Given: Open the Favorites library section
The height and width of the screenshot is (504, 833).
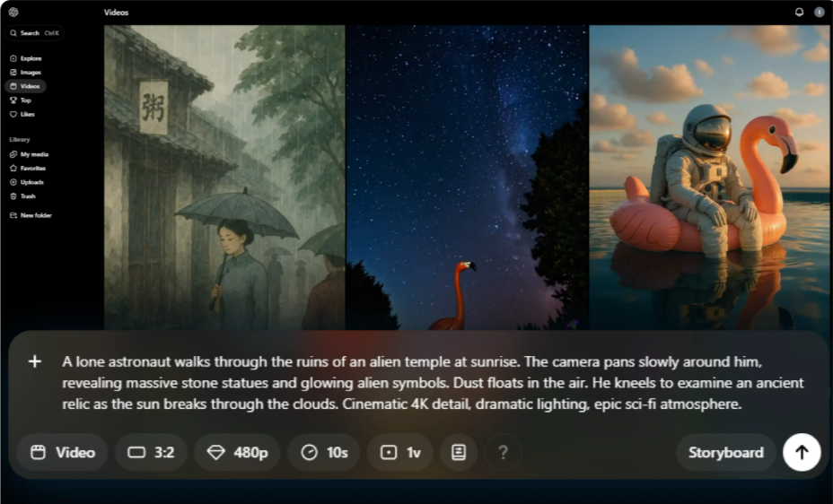Looking at the screenshot, I should coord(28,169).
